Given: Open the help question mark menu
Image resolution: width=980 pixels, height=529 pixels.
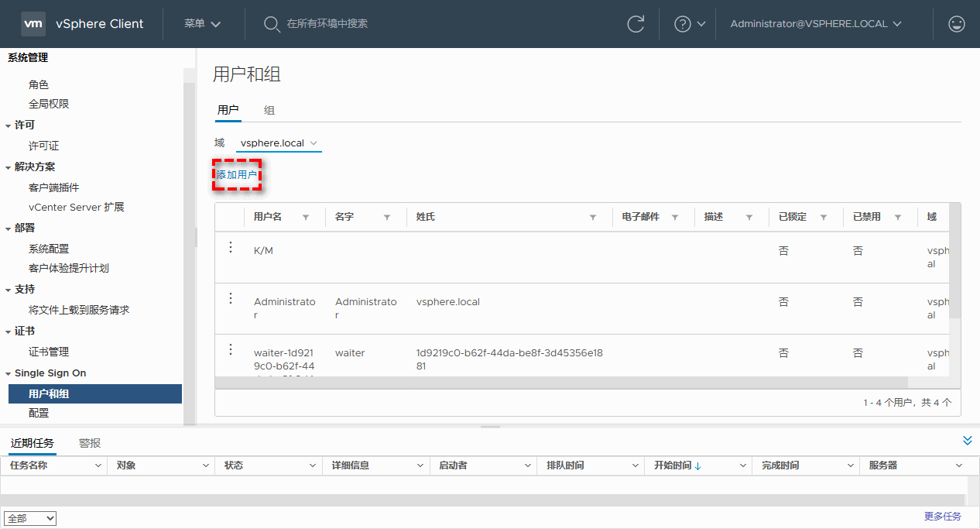Looking at the screenshot, I should [690, 24].
